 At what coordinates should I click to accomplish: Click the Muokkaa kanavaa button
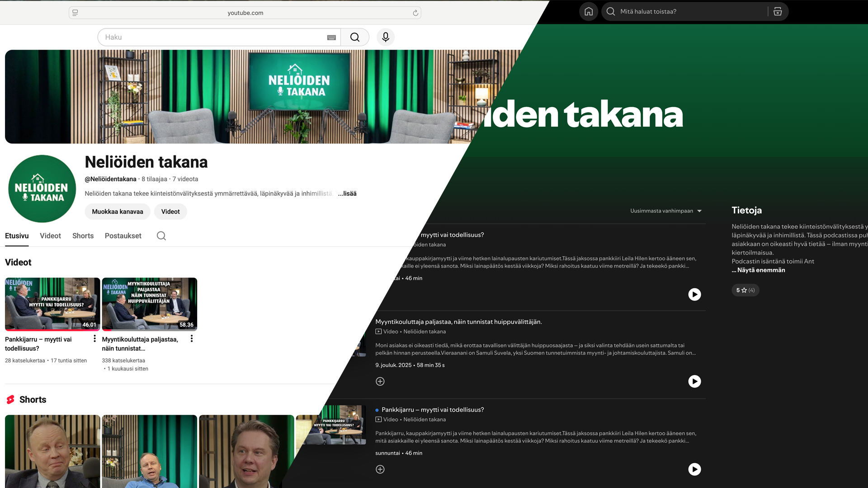(x=118, y=211)
